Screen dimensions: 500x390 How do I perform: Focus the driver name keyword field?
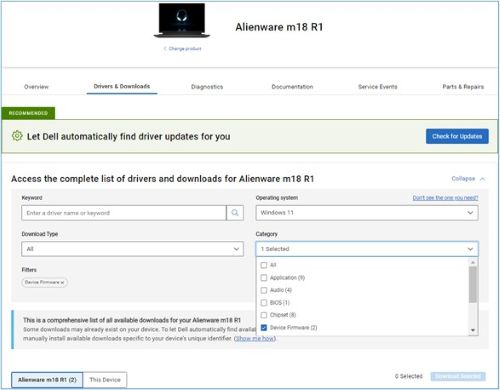tap(124, 213)
